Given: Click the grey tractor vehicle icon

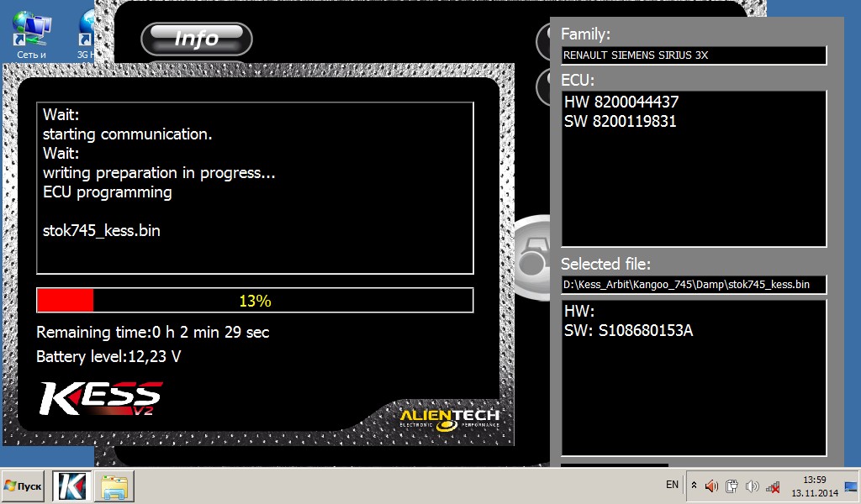Looking at the screenshot, I should [532, 259].
